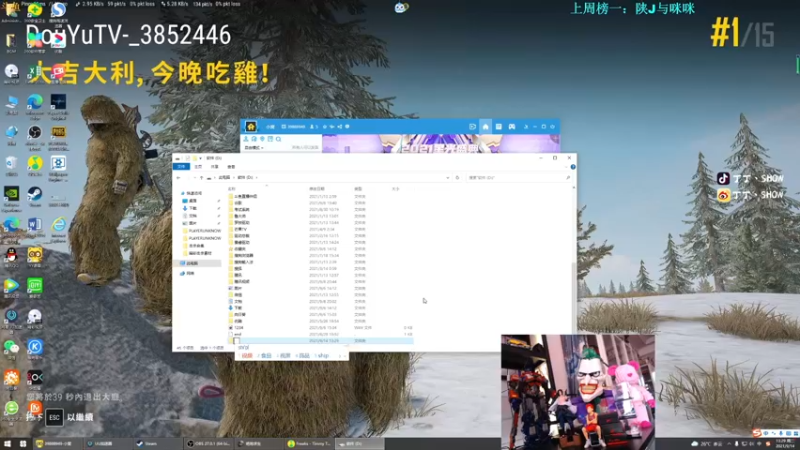Click the webcam preview thumbnail
Viewport: 800px width, 450px height.
[578, 392]
